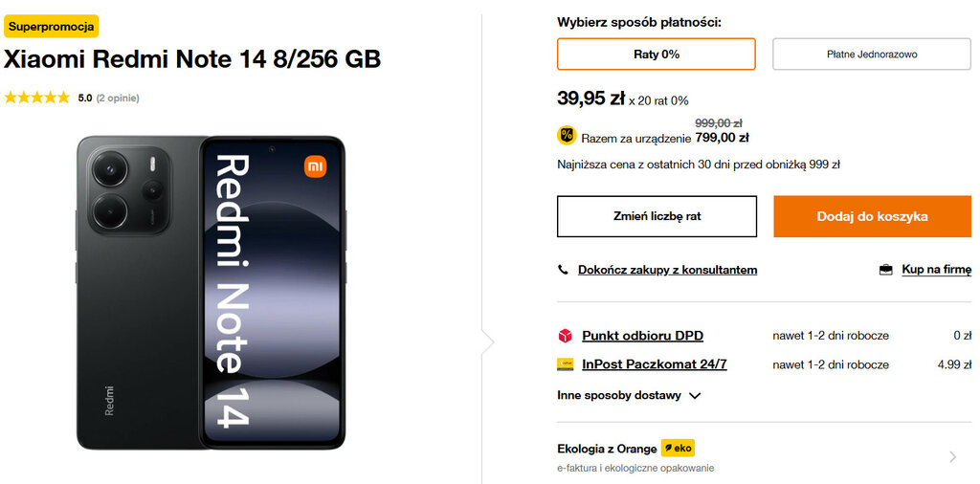Click the Redmi Note 14 product image
The width and height of the screenshot is (980, 484).
point(211,293)
